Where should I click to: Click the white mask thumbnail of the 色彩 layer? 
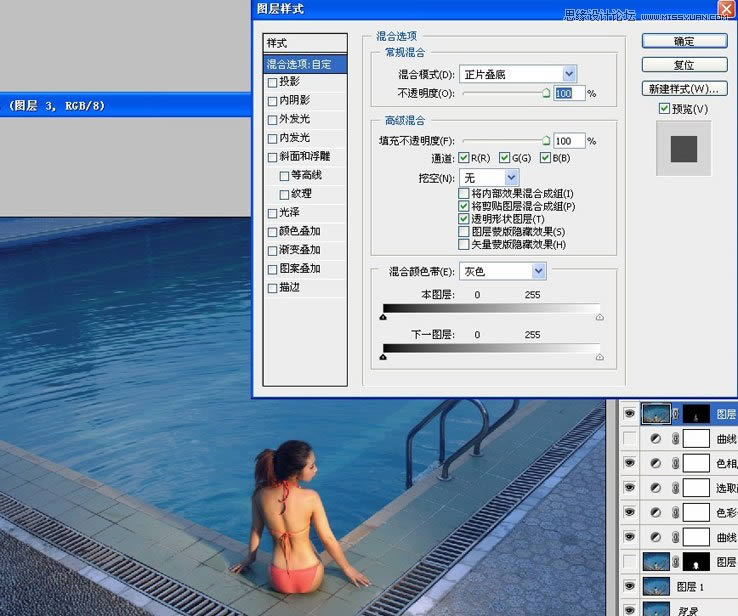click(x=696, y=512)
